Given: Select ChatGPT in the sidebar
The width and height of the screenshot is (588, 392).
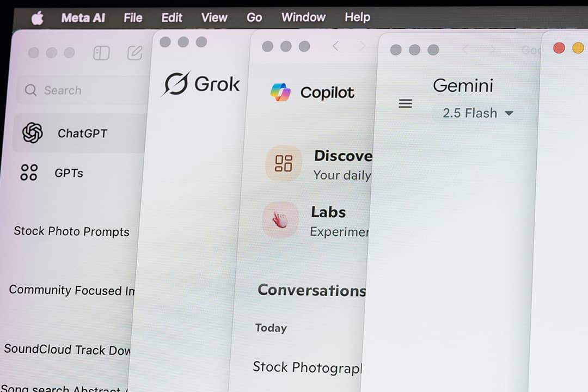Looking at the screenshot, I should click(79, 133).
